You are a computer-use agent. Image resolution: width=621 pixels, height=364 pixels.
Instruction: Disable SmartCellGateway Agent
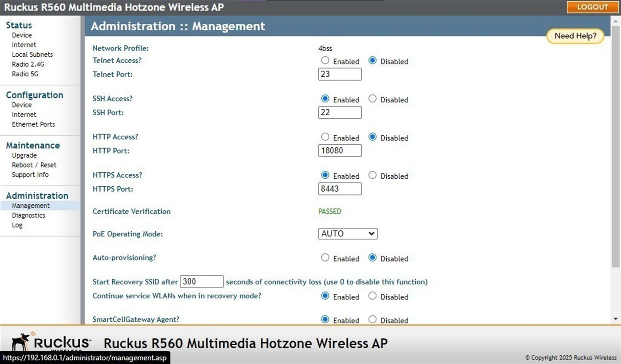click(x=372, y=319)
